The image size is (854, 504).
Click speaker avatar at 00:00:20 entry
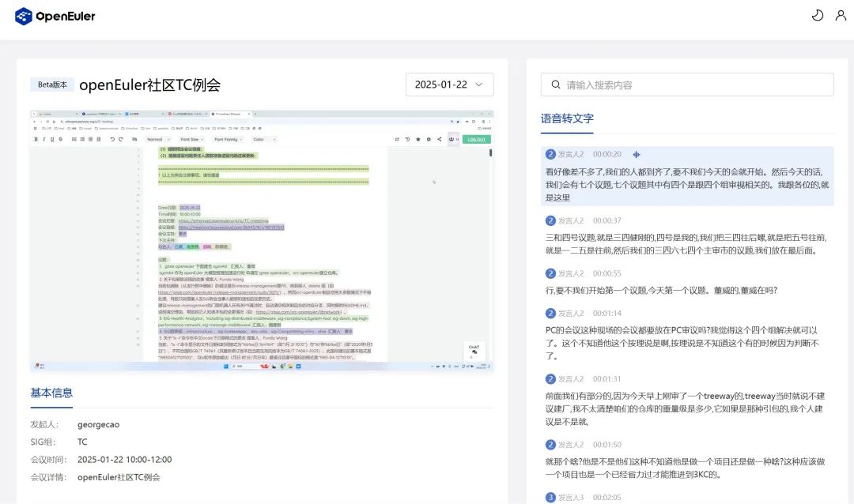tap(550, 155)
